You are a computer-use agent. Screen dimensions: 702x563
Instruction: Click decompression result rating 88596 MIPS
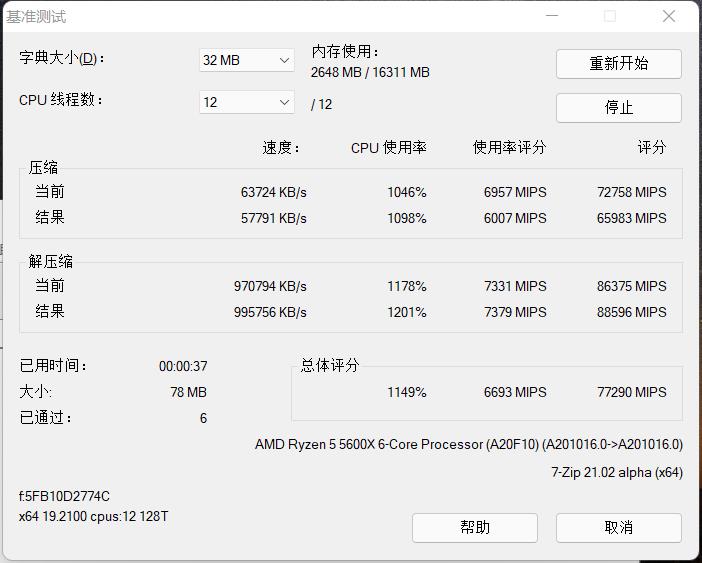point(632,312)
